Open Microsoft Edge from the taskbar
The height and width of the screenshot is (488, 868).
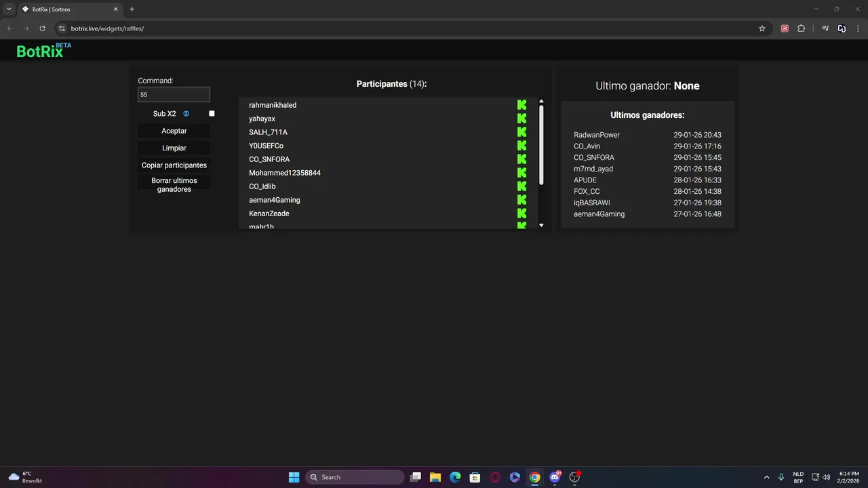tap(455, 477)
